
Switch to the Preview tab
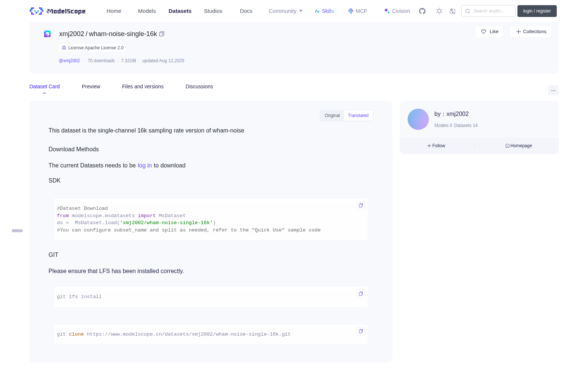coord(91,86)
